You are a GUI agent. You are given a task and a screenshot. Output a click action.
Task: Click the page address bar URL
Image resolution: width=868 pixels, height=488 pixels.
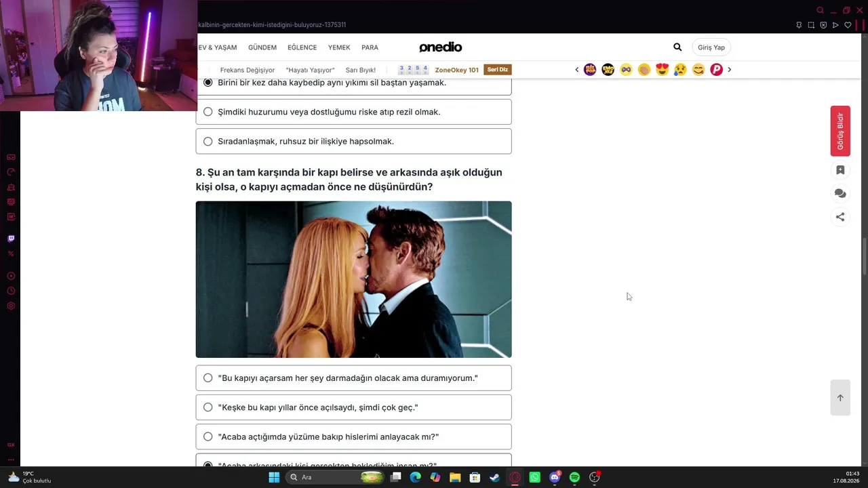pyautogui.click(x=272, y=25)
